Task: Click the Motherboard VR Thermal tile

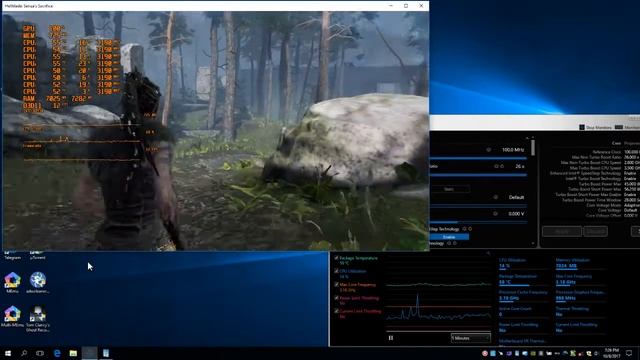Action: click(523, 341)
